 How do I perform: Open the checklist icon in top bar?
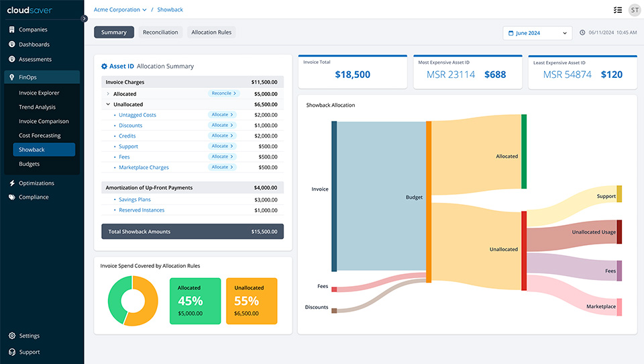(x=617, y=10)
